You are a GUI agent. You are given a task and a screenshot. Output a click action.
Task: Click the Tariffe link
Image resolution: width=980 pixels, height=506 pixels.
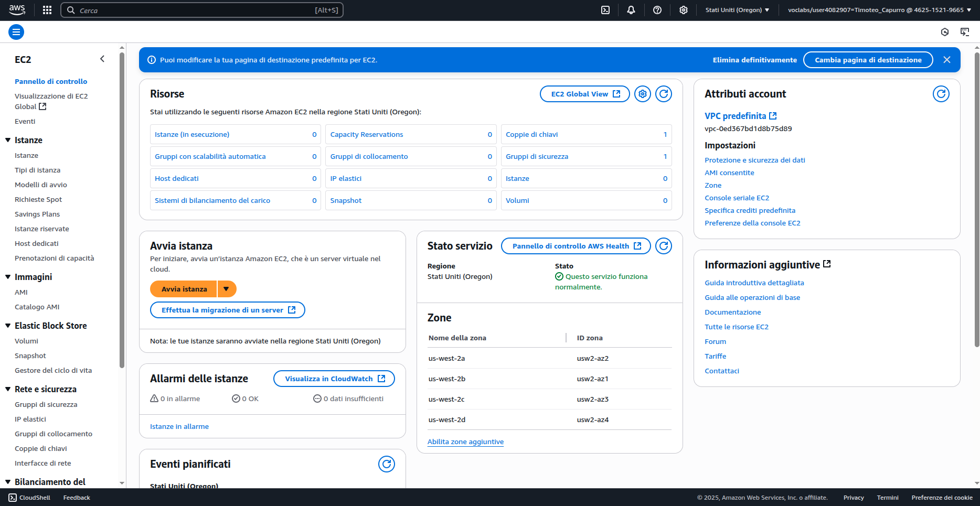tap(716, 356)
